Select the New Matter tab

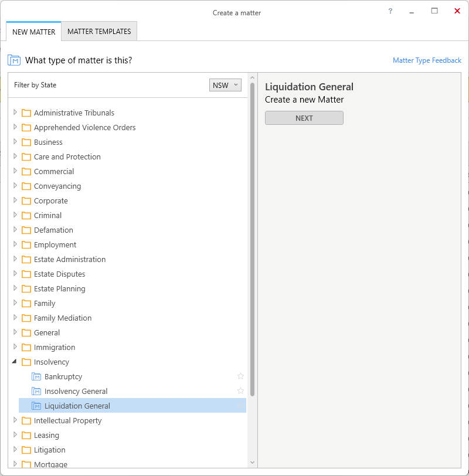33,32
